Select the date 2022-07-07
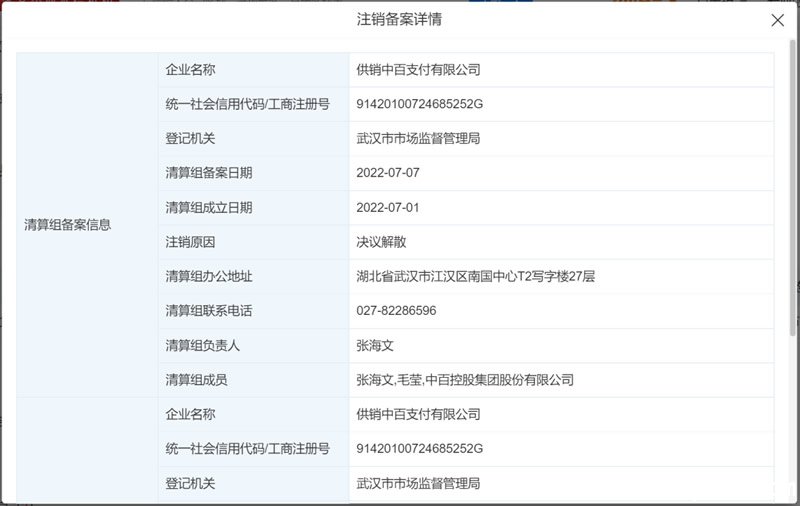 coord(388,173)
